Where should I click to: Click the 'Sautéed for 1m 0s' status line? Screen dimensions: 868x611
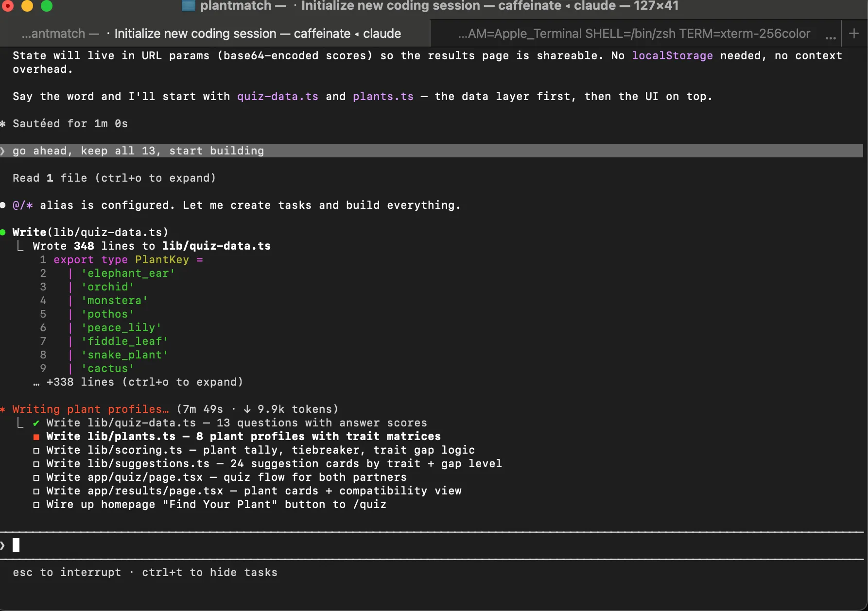tap(70, 124)
